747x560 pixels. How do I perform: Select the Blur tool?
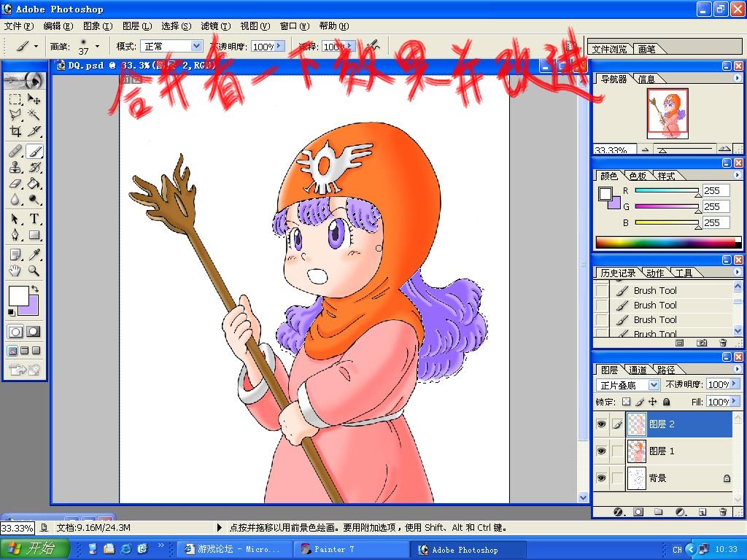point(15,199)
